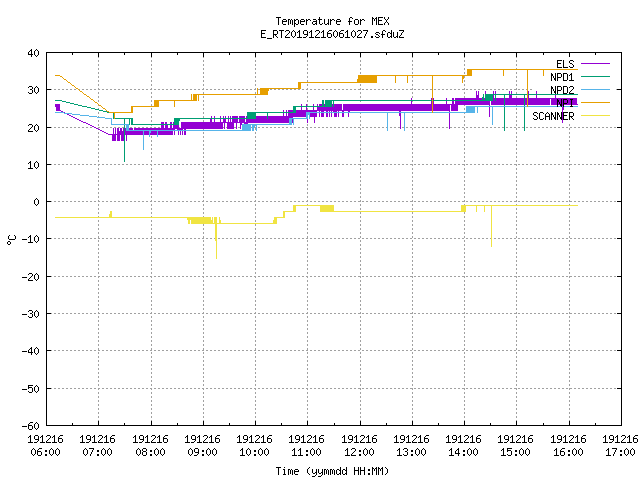Click the blue NPD2 legend line sample
640x480 pixels.
click(595, 89)
